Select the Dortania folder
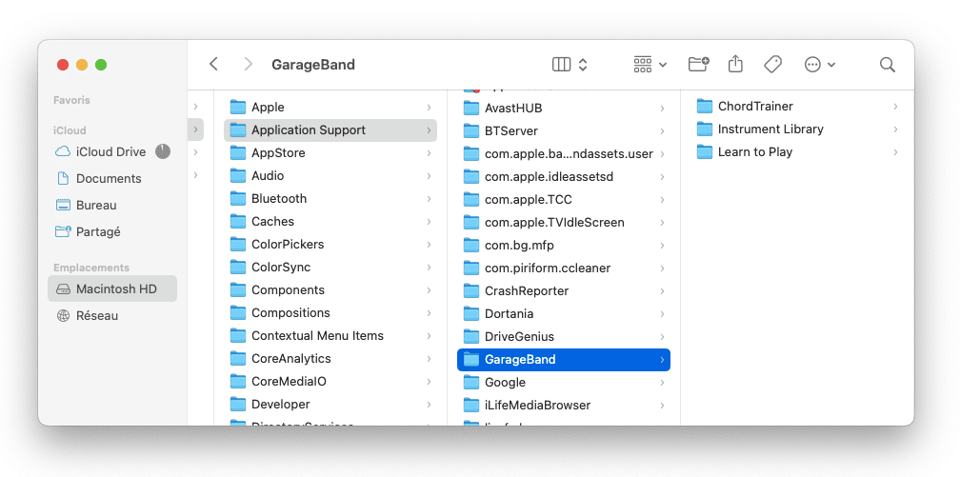This screenshot has width=980, height=477. pyautogui.click(x=564, y=314)
